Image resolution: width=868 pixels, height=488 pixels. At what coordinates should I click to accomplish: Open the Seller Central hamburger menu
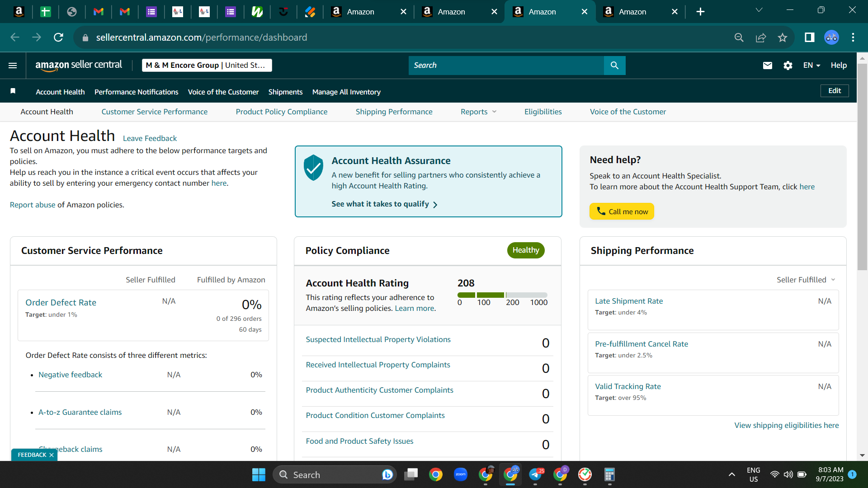(13, 66)
